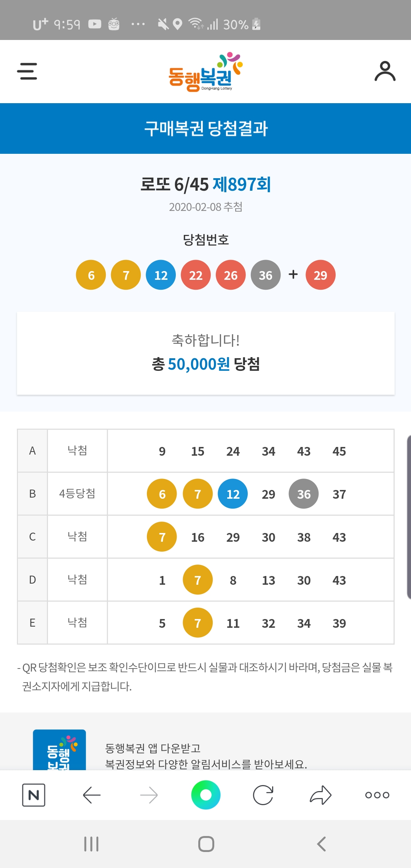Open the hamburger menu

click(27, 71)
